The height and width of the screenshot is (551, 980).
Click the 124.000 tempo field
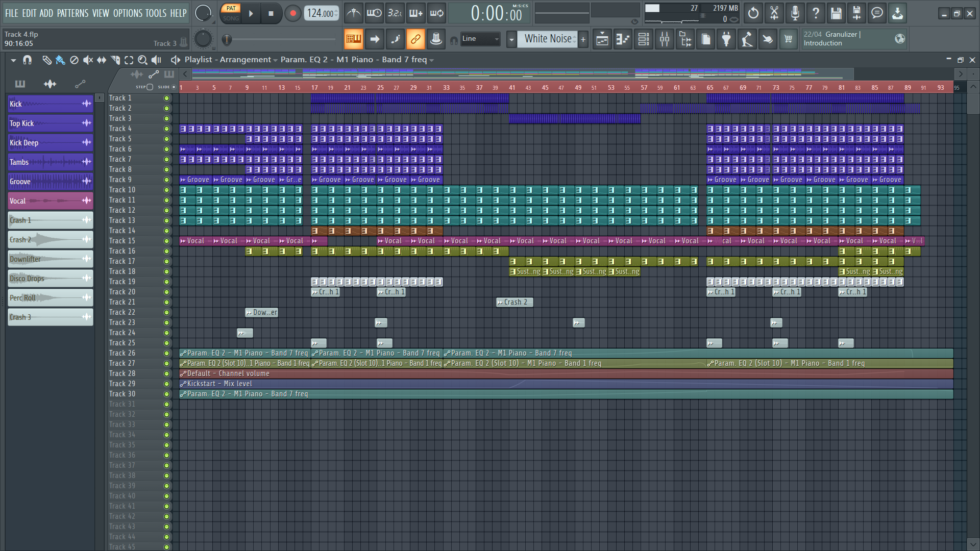321,13
